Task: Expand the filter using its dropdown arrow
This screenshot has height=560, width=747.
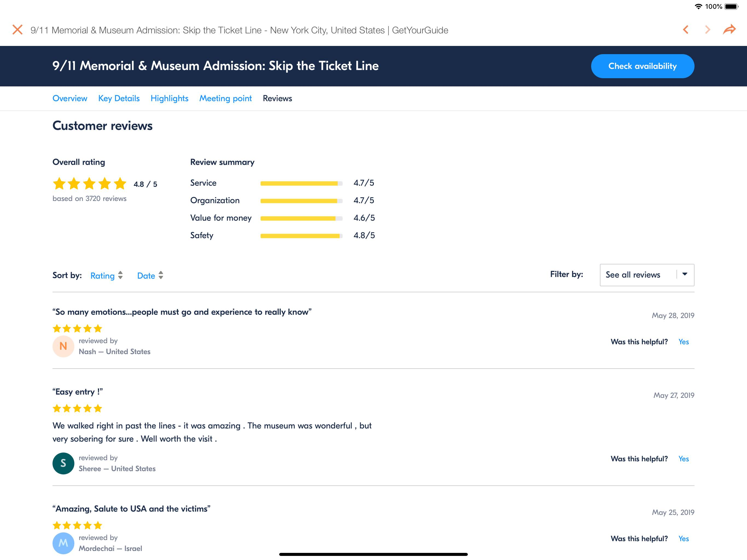Action: click(x=685, y=274)
